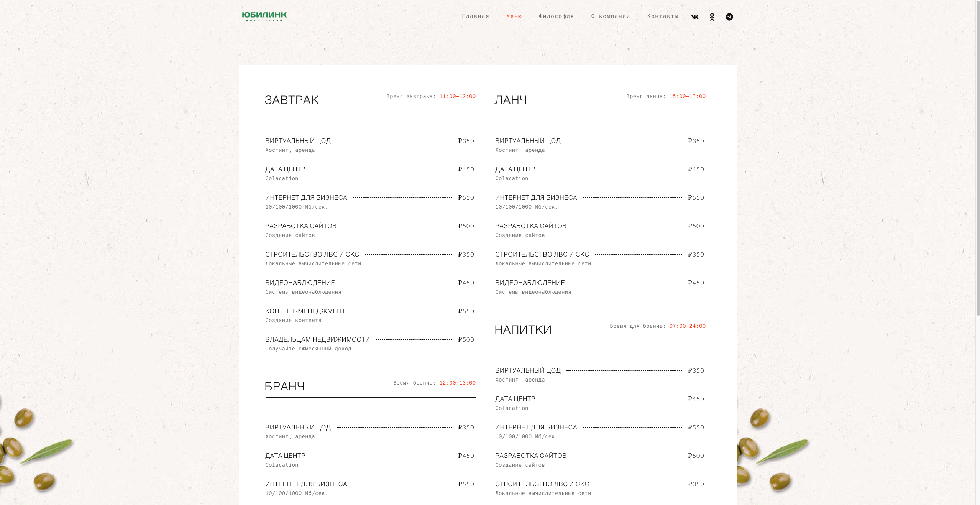Open the Telegram social icon
Image resolution: width=980 pixels, height=505 pixels.
[729, 17]
